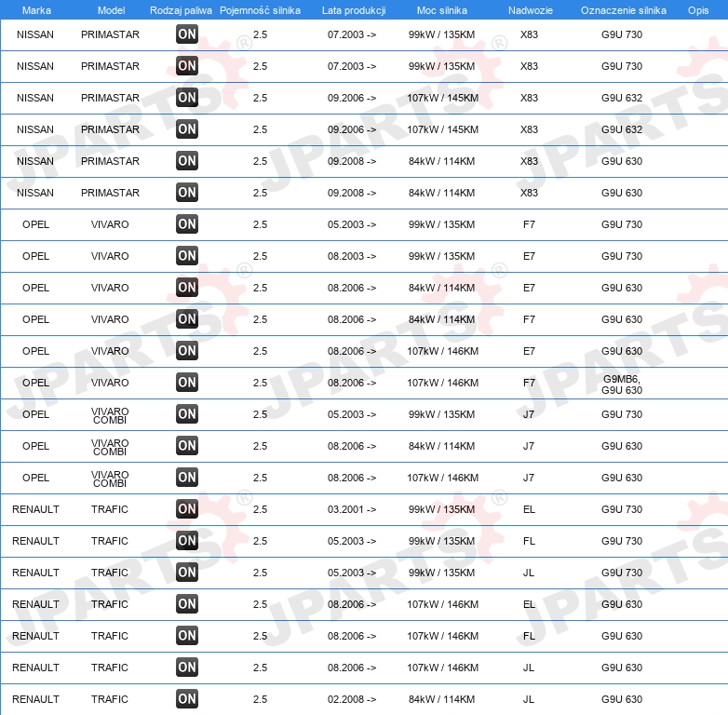Select the Pojemność silnika column header

tap(260, 10)
